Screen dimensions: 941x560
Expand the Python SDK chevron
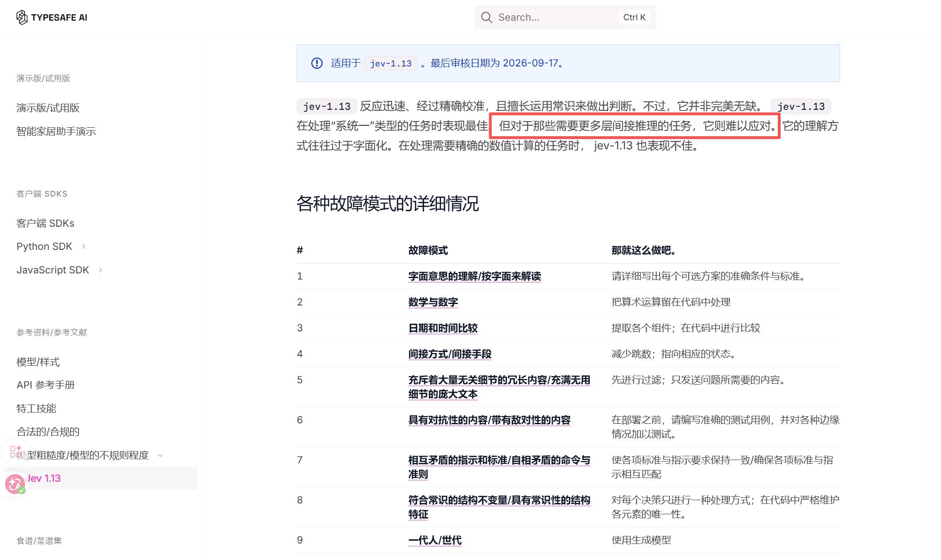(x=84, y=247)
